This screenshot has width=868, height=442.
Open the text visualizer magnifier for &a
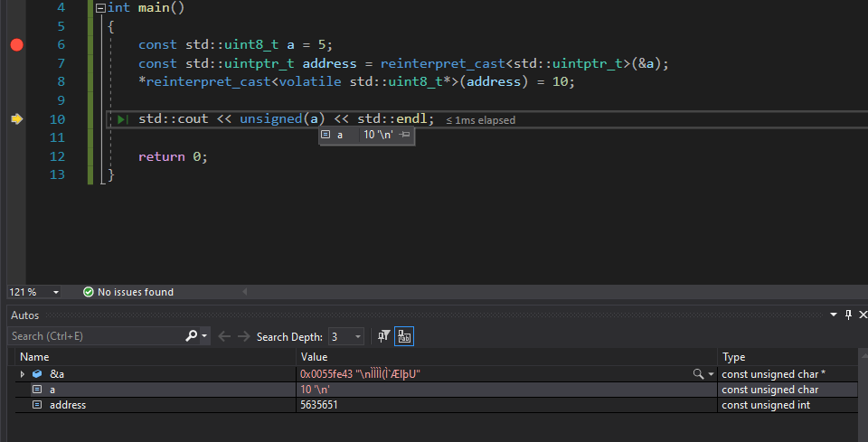pos(699,374)
